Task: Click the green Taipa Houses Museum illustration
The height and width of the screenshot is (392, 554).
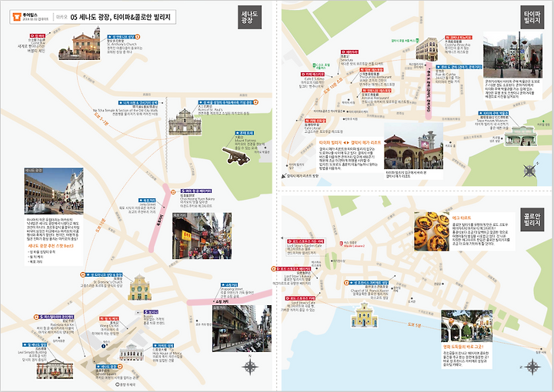Action: pyautogui.click(x=521, y=136)
